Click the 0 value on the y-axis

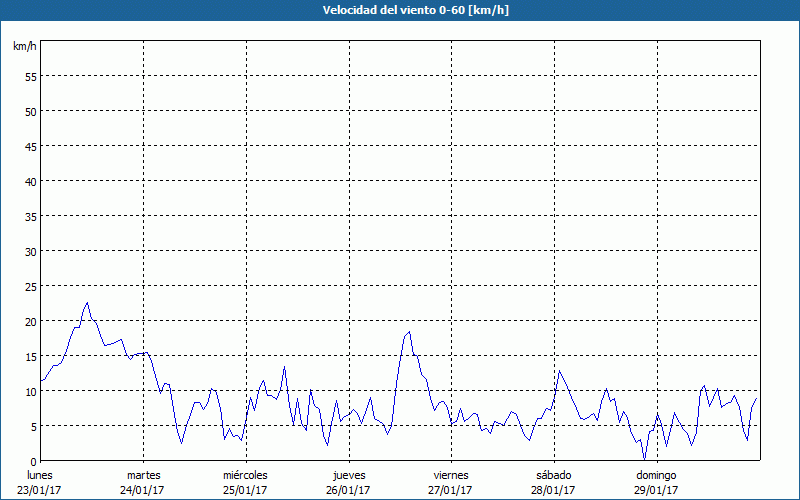(x=33, y=461)
